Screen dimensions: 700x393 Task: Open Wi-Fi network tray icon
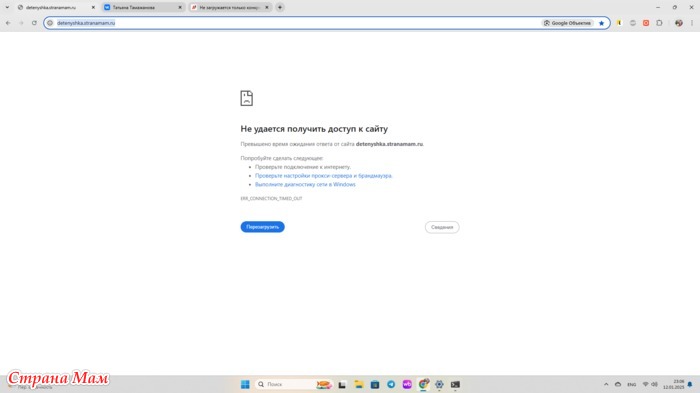pos(646,385)
